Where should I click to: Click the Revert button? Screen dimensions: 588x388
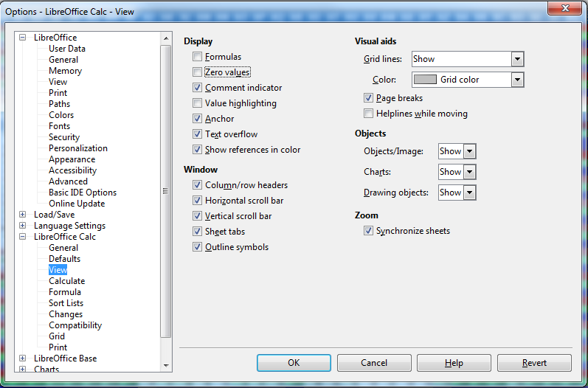pos(534,363)
